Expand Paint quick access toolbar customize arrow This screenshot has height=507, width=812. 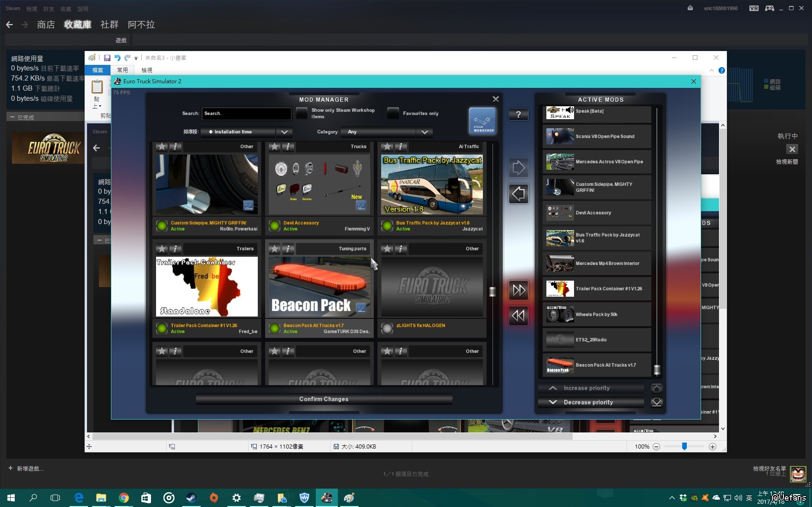(136, 58)
